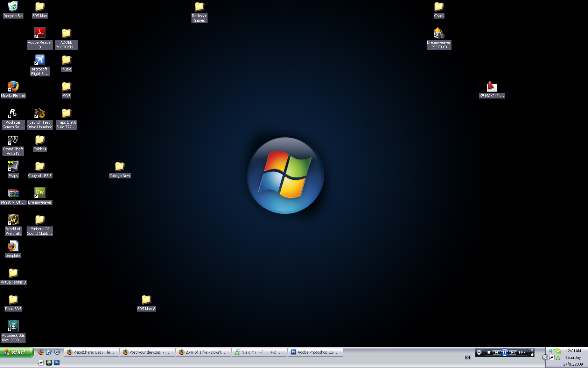The height and width of the screenshot is (368, 588).
Task: Select the Virtua Tennis 3 folder
Action: tap(13, 276)
